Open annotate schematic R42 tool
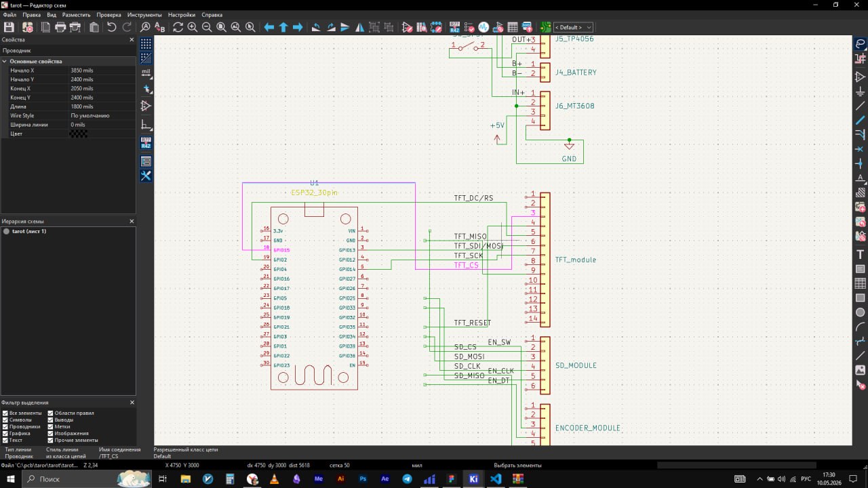Viewport: 868px width, 488px height. point(454,27)
